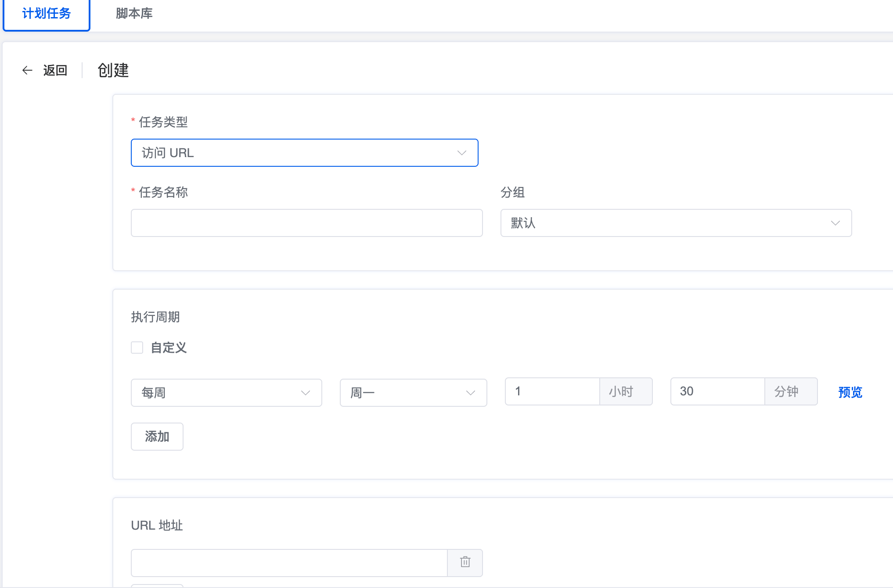Screen dimensions: 893x588
Task: Expand the 默认 group dropdown
Action: pos(676,223)
